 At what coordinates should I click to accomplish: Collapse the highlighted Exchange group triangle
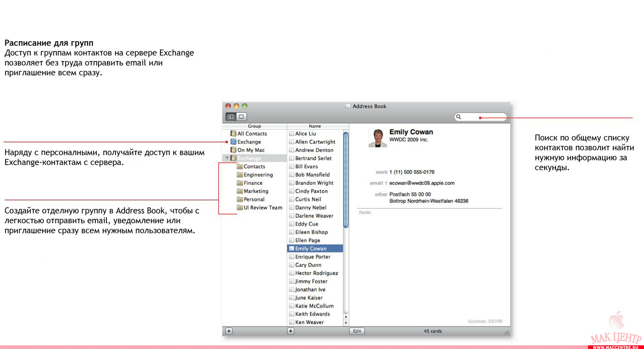coord(227,158)
